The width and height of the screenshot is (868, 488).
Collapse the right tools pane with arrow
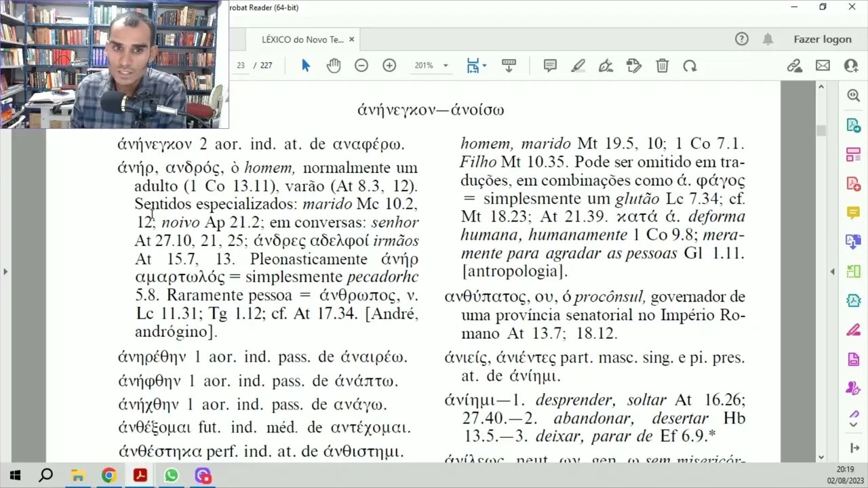click(853, 449)
